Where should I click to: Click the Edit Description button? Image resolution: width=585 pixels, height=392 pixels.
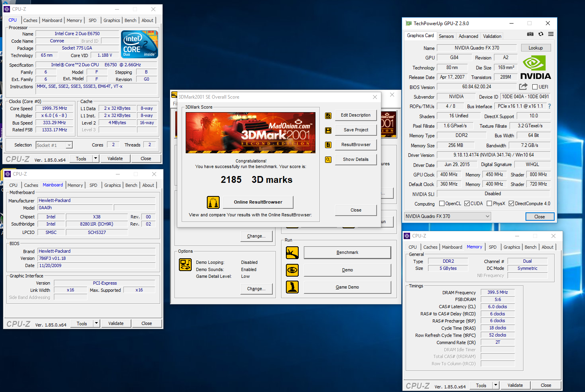click(356, 115)
